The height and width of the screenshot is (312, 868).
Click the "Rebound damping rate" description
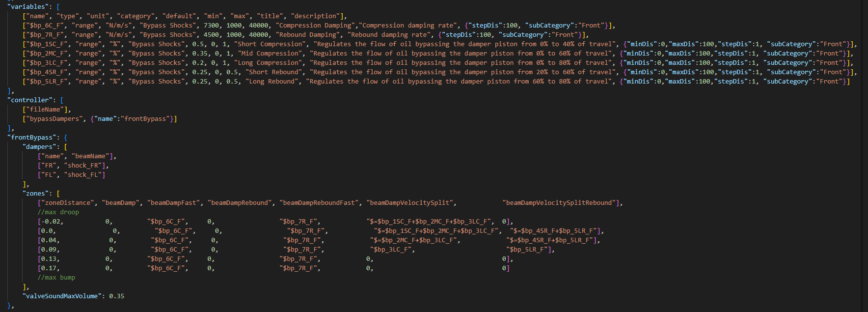point(389,34)
